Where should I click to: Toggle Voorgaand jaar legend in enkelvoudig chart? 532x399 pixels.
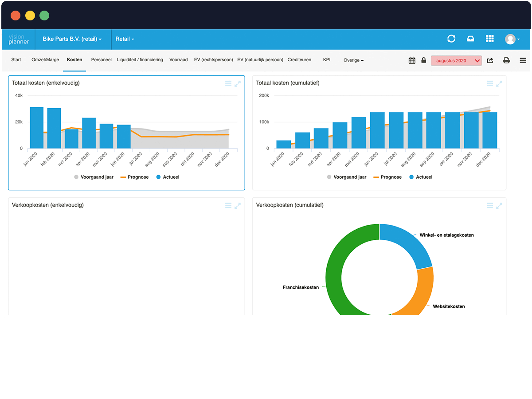(x=94, y=177)
